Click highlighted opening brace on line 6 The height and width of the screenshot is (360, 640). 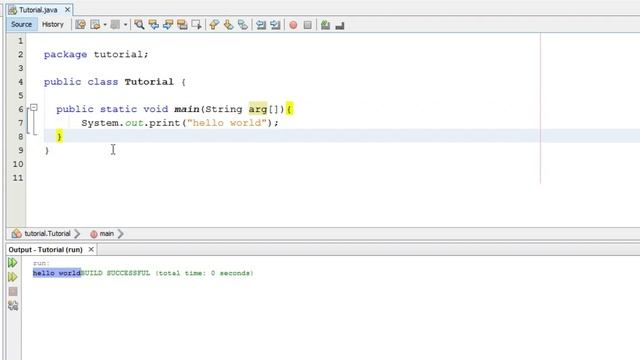coord(289,109)
